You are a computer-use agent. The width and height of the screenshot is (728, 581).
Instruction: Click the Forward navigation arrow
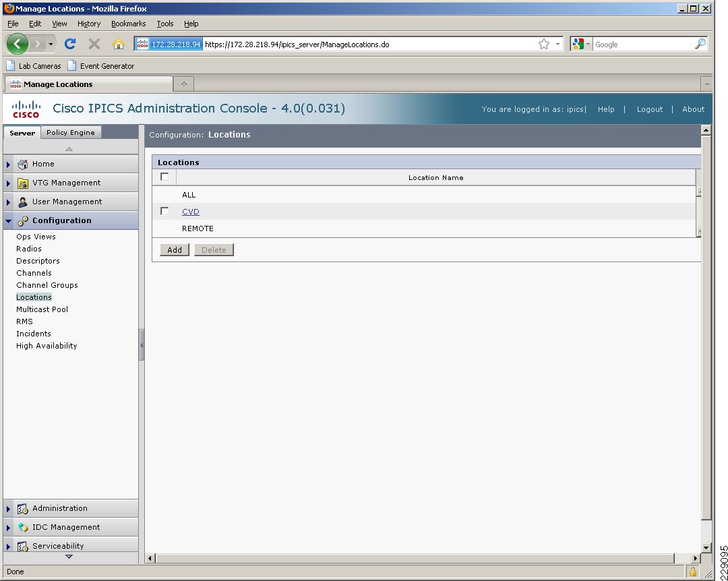point(38,44)
